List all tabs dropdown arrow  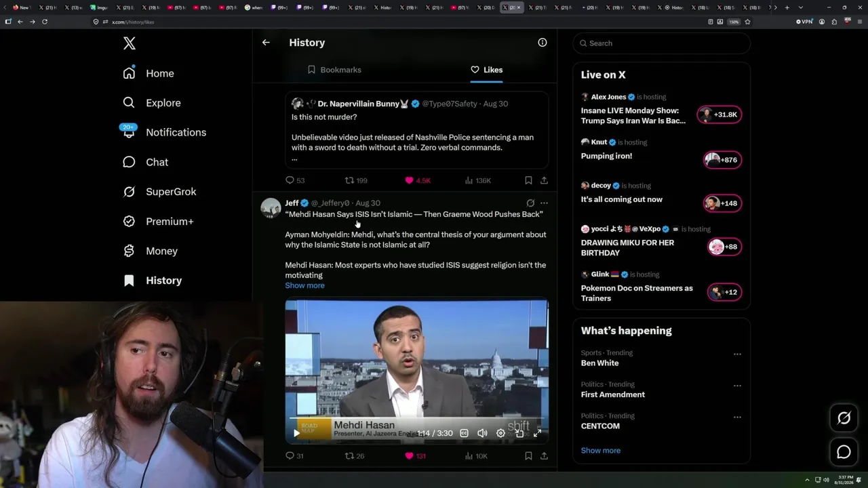801,7
